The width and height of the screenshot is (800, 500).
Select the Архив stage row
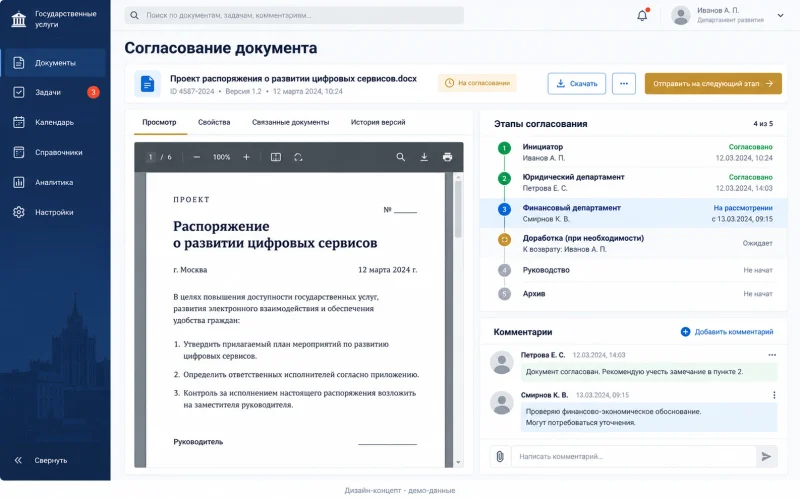[x=633, y=293]
